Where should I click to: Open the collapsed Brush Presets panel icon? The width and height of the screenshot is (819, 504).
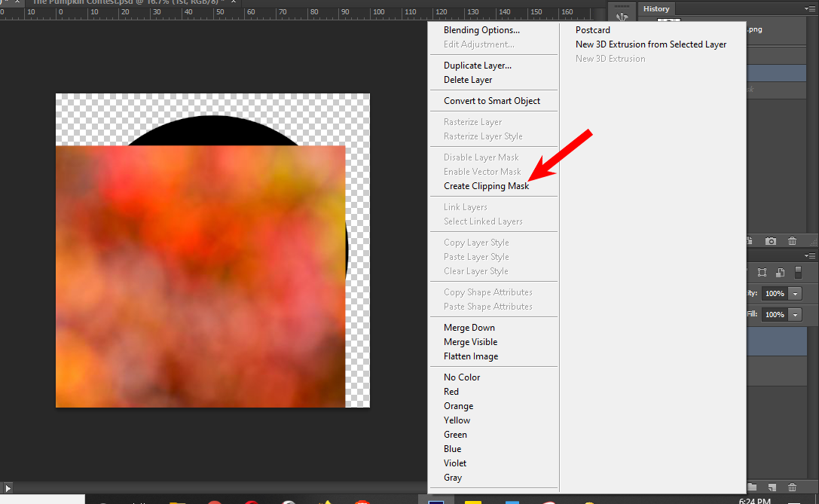[x=622, y=17]
